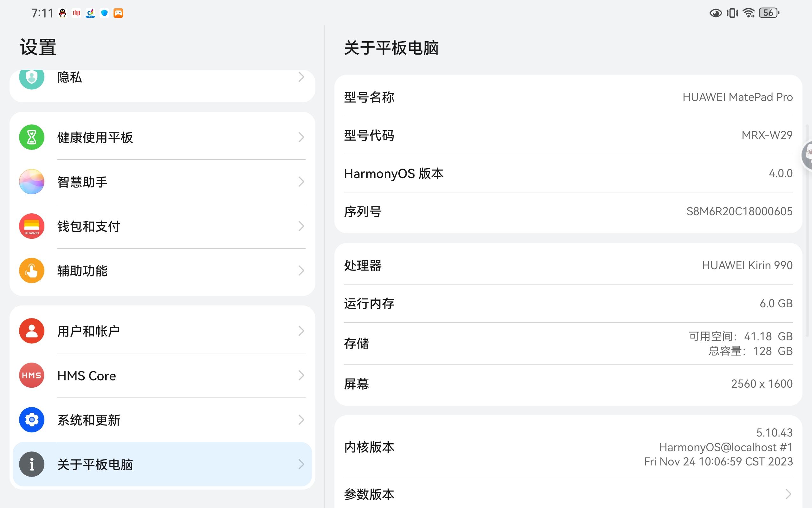Tap 总容量 128 GB storage text

750,351
